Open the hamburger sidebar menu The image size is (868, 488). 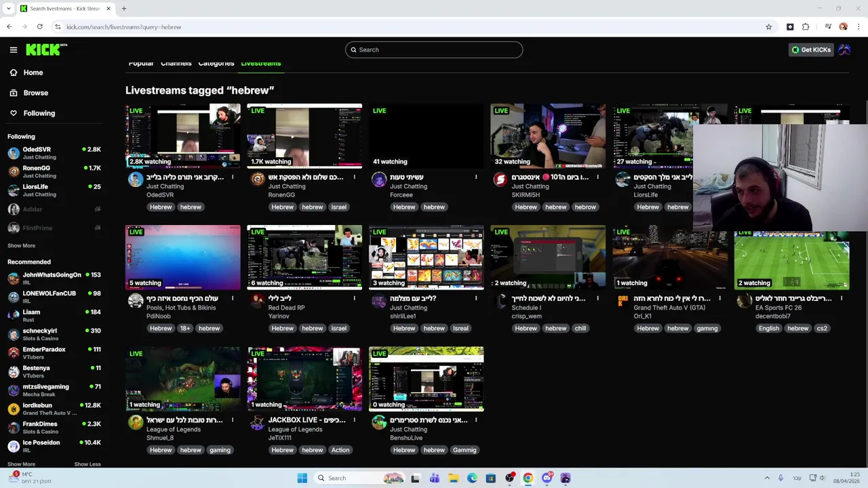(13, 49)
